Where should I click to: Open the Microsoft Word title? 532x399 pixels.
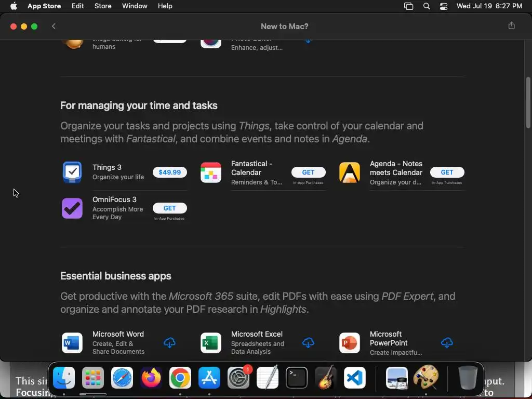pyautogui.click(x=118, y=334)
